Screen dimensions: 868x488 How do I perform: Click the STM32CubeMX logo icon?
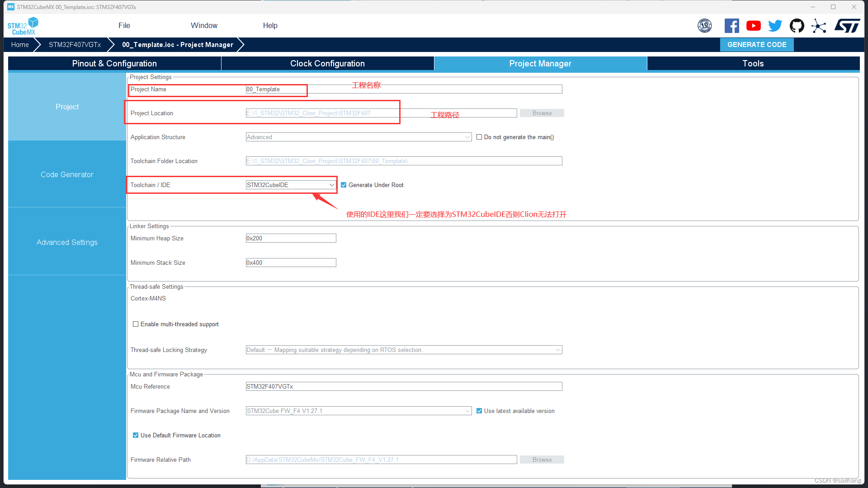coord(23,26)
